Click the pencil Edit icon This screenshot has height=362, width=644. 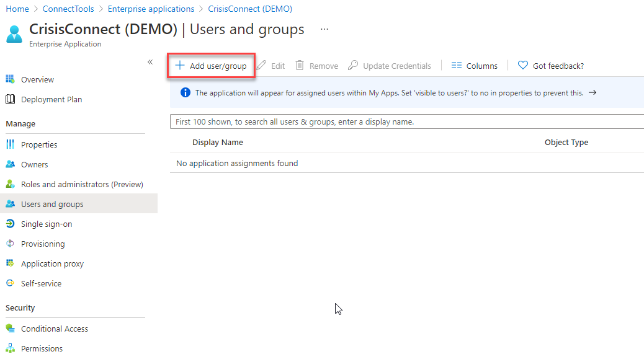tap(261, 65)
